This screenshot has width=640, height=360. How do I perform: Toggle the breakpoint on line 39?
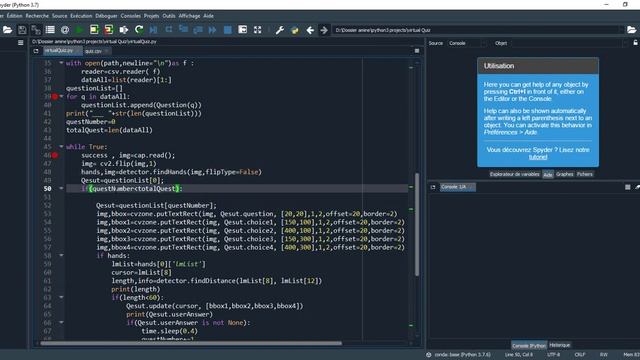click(55, 96)
